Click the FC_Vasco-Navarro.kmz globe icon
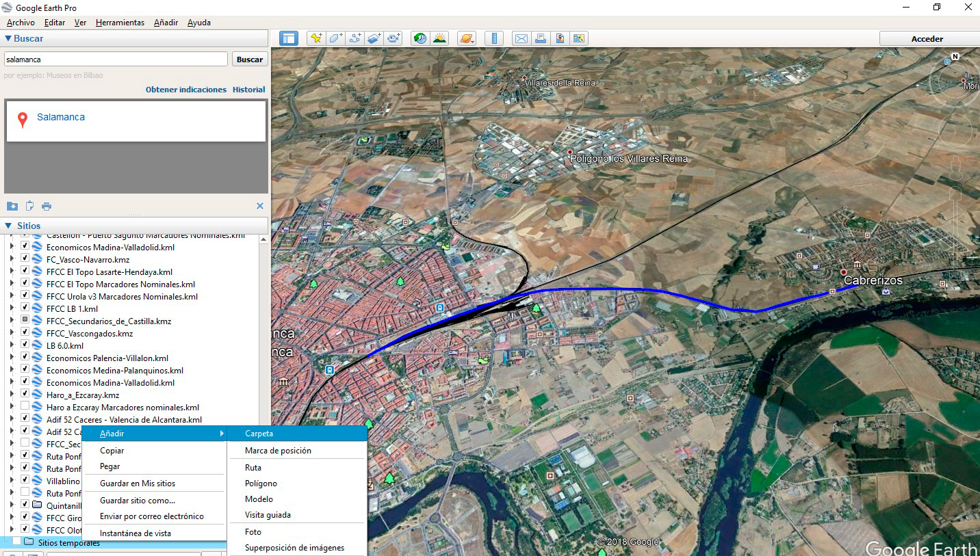The image size is (980, 556). 37,260
